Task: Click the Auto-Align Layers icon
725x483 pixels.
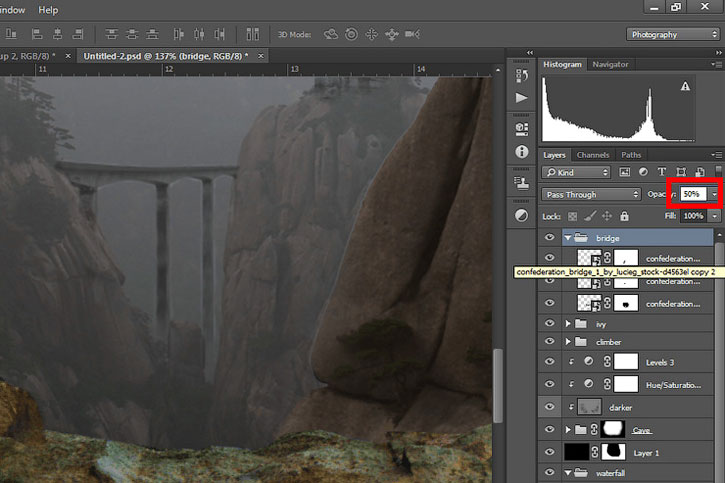Action: click(x=252, y=34)
